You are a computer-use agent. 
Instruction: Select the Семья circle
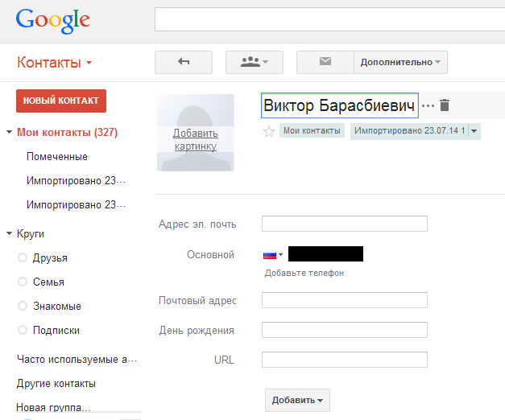click(23, 282)
